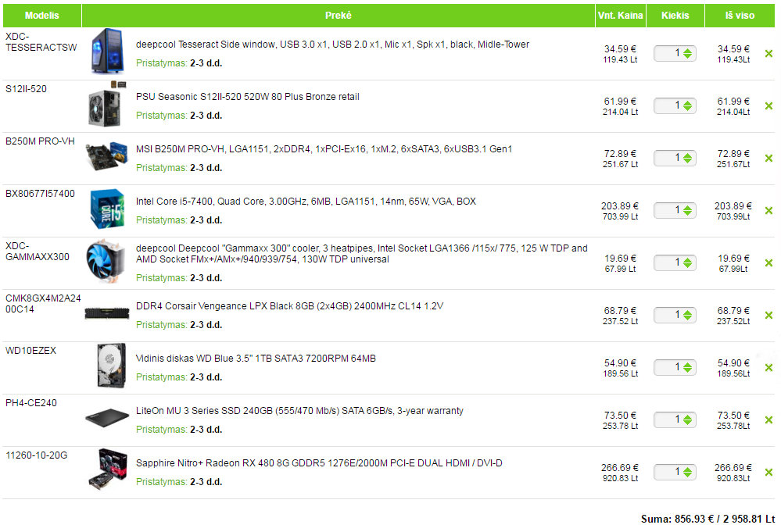Open MSI B250M PRO-VH product link
This screenshot has height=532, width=781.
click(324, 148)
